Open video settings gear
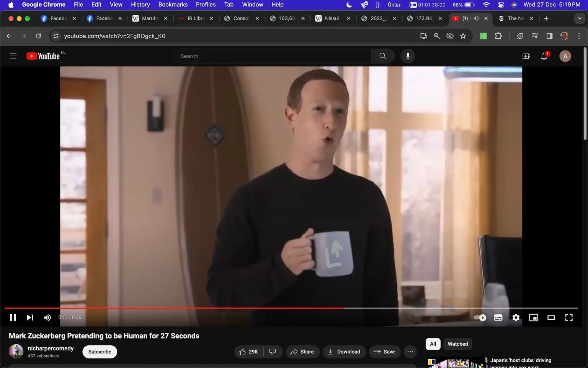The height and width of the screenshot is (368, 588). [x=516, y=317]
